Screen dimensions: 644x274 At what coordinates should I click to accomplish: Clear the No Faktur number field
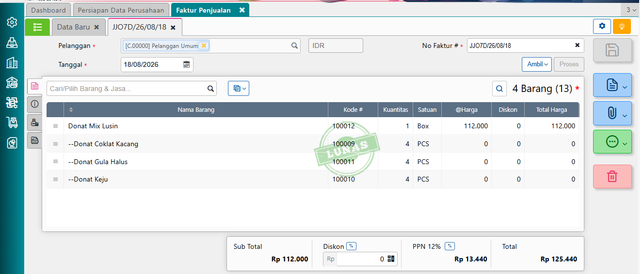pyautogui.click(x=577, y=46)
